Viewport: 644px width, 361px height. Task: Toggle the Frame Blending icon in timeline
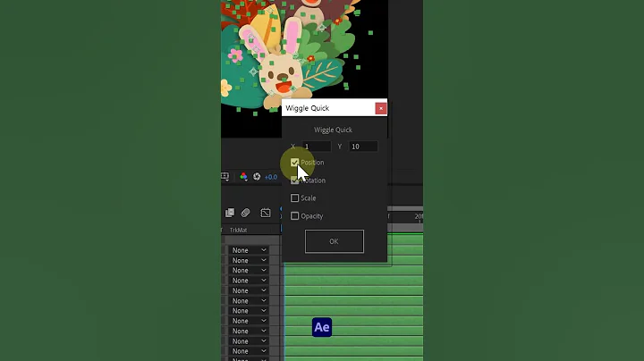(230, 213)
